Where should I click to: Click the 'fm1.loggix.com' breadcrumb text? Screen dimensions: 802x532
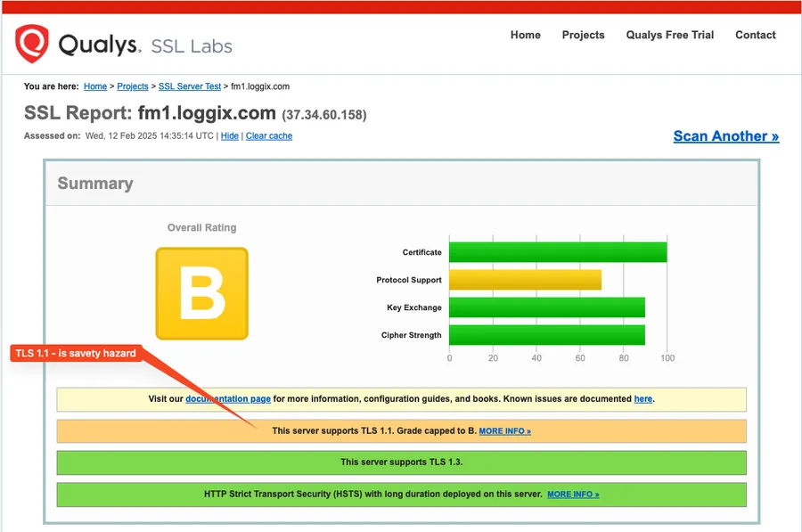(x=260, y=86)
